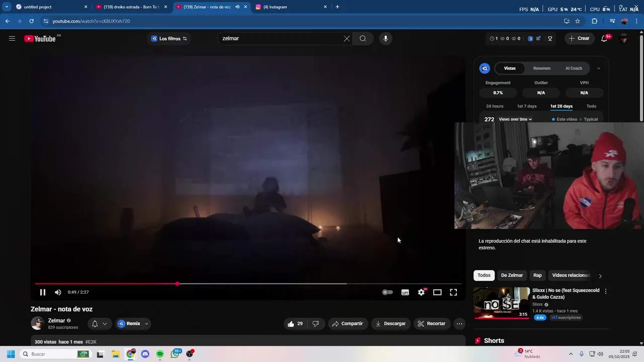Select the Todos chip

(484, 276)
